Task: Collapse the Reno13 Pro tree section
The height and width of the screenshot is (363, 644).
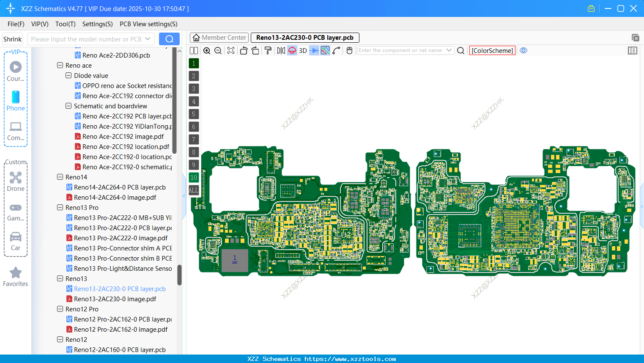Action: tap(60, 207)
